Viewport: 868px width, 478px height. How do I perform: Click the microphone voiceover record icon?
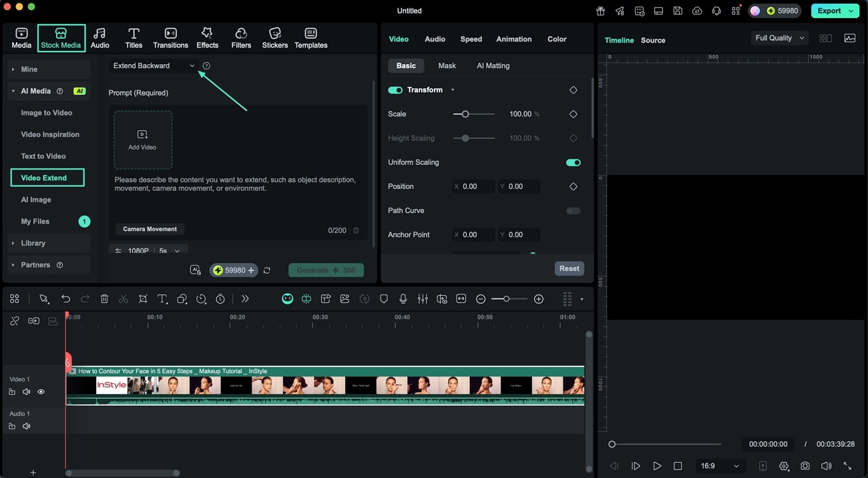point(403,299)
